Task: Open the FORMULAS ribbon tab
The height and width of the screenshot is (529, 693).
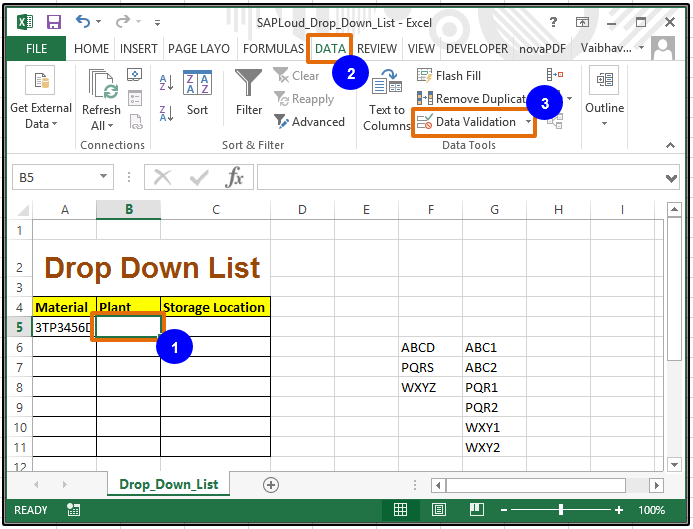Action: 273,48
